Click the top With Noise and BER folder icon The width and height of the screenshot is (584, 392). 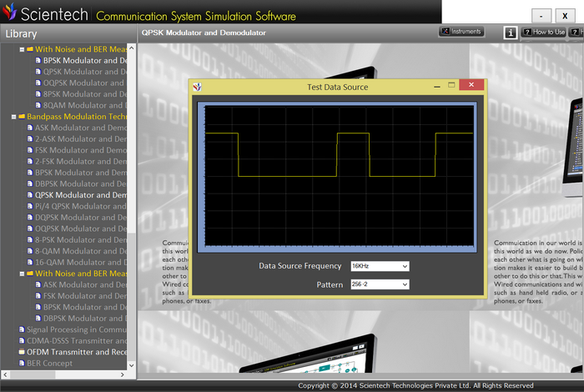click(30, 49)
